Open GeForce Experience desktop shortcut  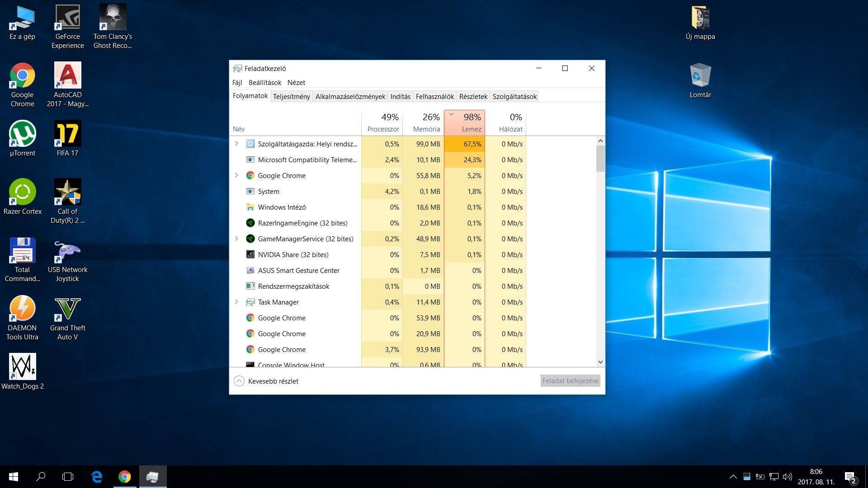pyautogui.click(x=67, y=26)
